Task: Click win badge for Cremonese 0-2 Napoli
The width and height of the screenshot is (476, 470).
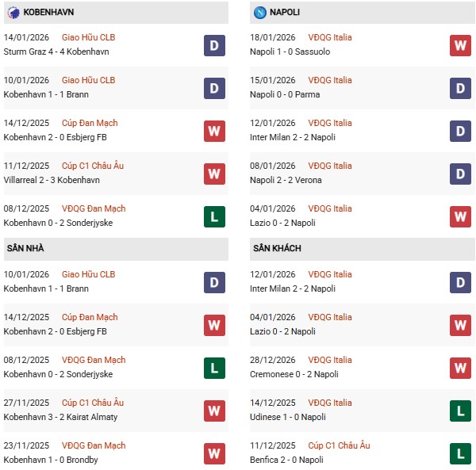Action: [460, 368]
